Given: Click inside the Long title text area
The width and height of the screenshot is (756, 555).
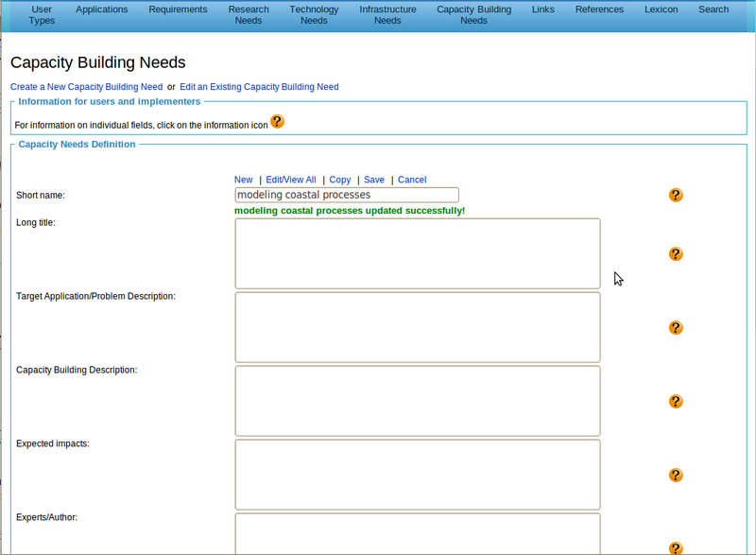Looking at the screenshot, I should coord(417,253).
